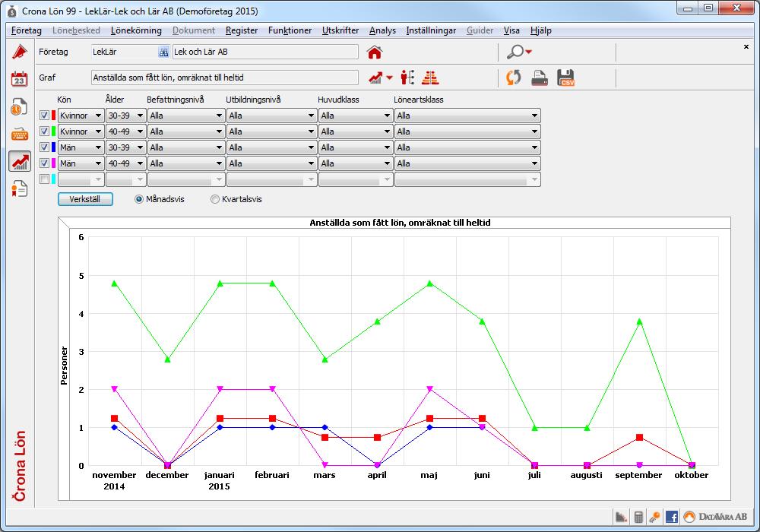Click the printer icon
This screenshot has height=532, width=760.
click(x=540, y=78)
